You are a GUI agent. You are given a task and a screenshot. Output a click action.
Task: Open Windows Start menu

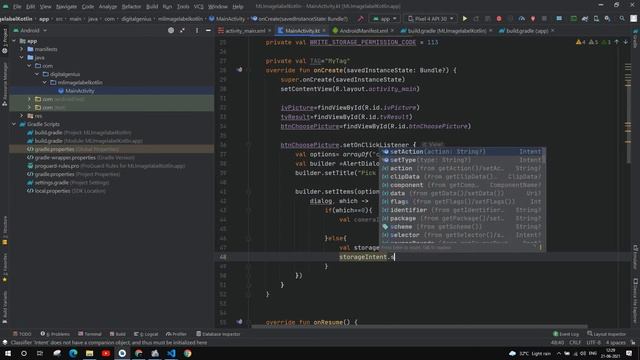[7, 353]
